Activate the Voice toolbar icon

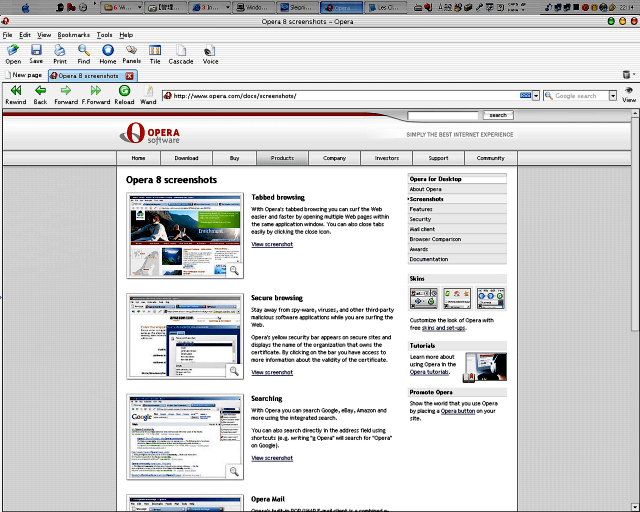[x=210, y=50]
